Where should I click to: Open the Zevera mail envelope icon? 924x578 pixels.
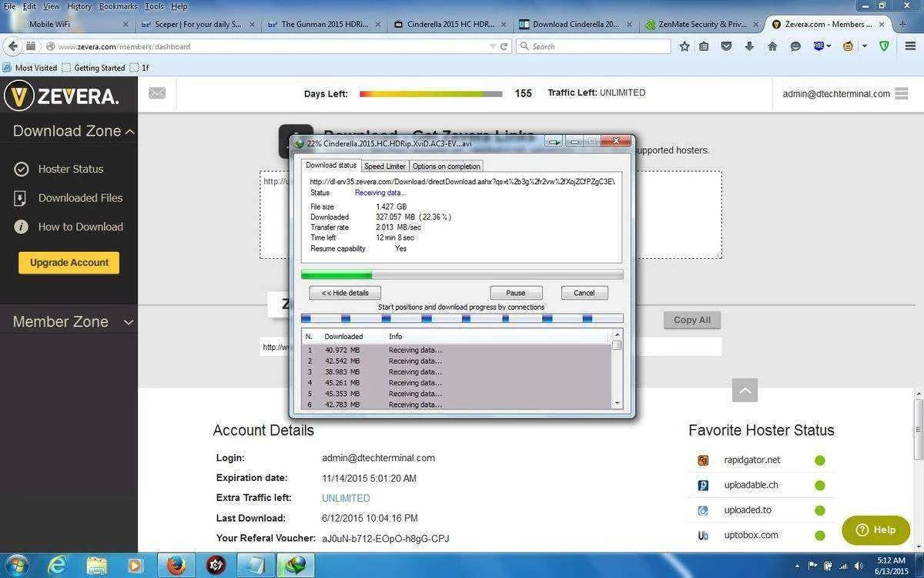coord(157,93)
